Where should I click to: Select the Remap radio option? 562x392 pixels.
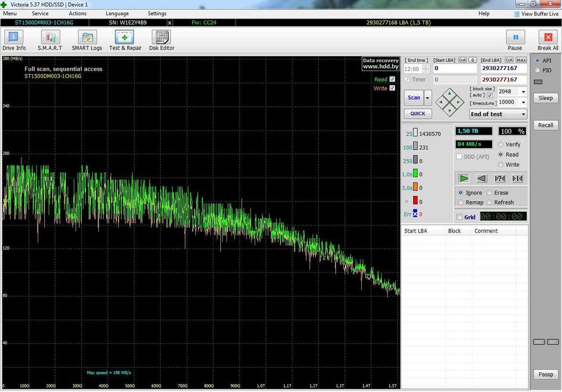[461, 202]
